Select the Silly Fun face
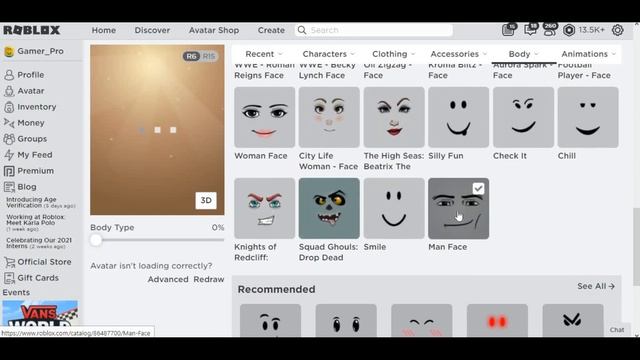 coord(458,117)
